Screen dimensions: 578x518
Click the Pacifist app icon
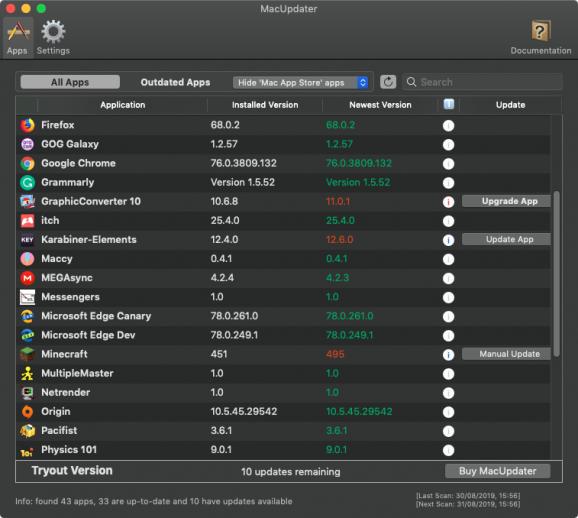[x=27, y=431]
